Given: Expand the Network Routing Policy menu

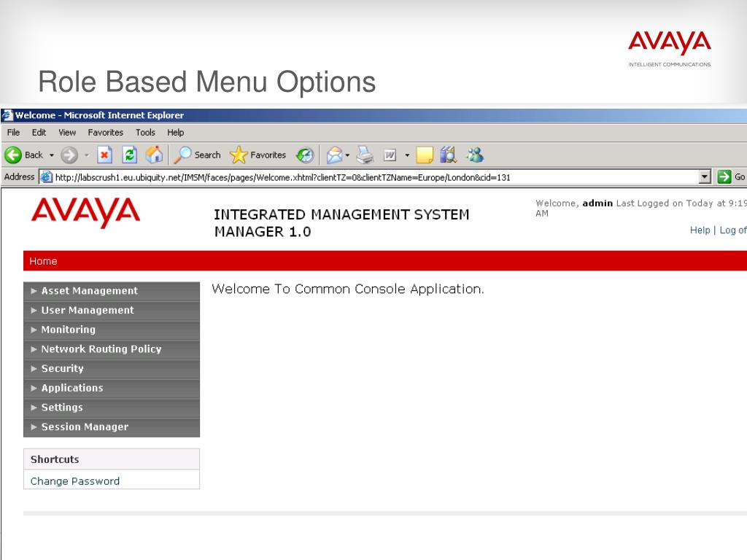Looking at the screenshot, I should pyautogui.click(x=112, y=349).
